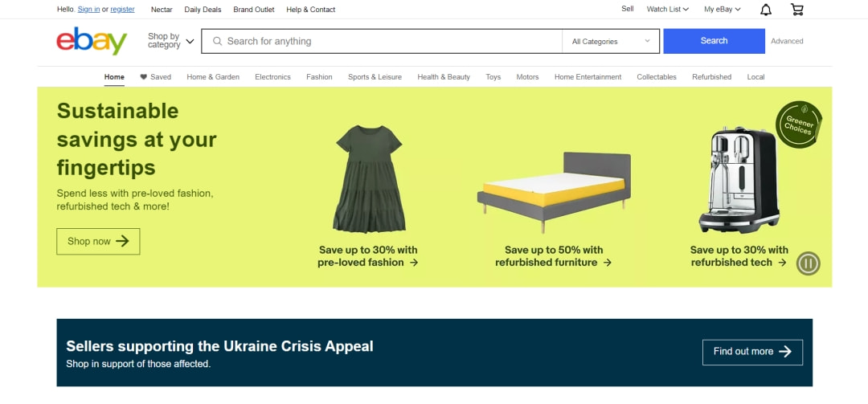The width and height of the screenshot is (868, 404).
Task: Click the blue Search button
Action: 714,41
